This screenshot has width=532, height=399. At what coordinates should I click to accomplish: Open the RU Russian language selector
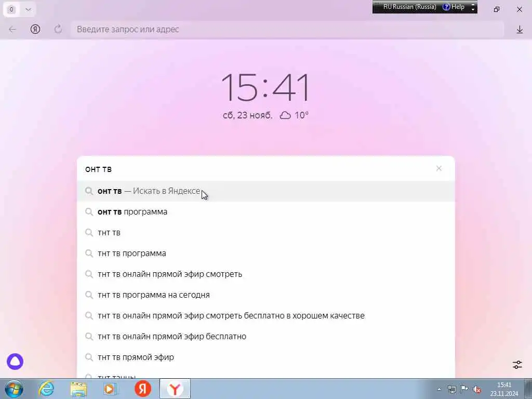pos(409,7)
